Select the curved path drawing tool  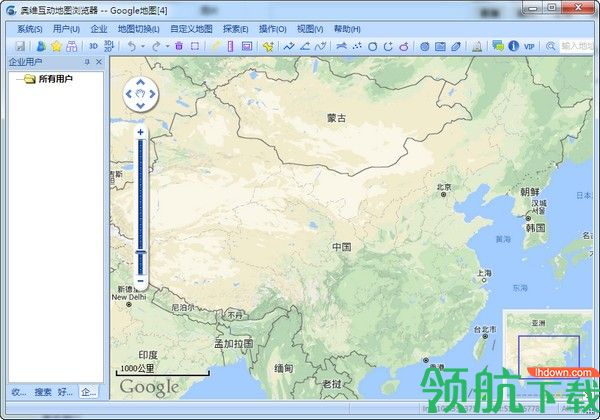(321, 46)
